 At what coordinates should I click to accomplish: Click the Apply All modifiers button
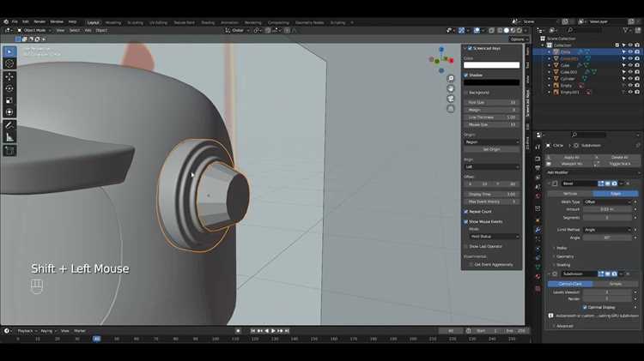click(571, 157)
